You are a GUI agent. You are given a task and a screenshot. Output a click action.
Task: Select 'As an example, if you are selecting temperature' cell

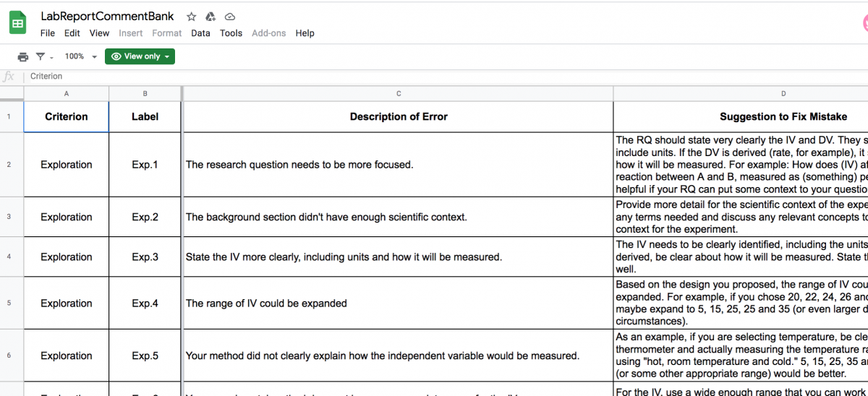741,356
